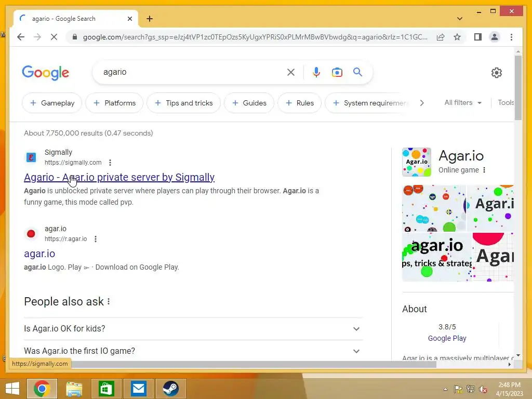Expand 'Is Agar.io OK for kids?'

point(193,328)
